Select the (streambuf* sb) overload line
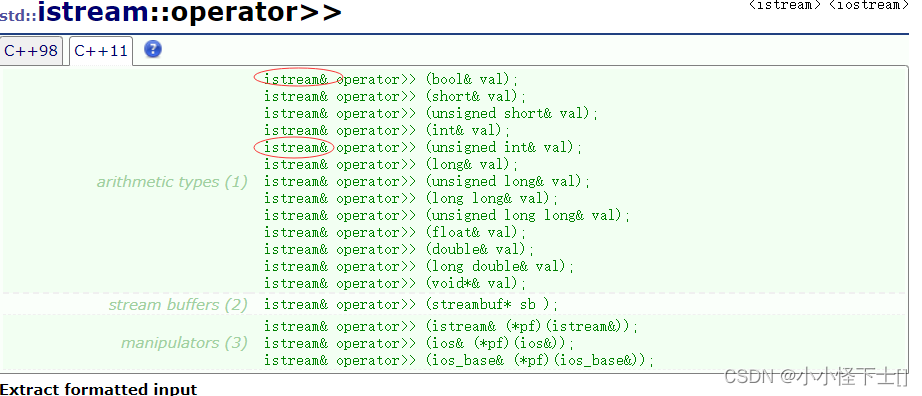The height and width of the screenshot is (396, 922). point(411,305)
